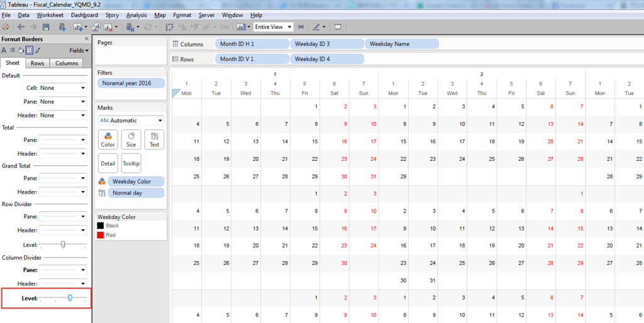Click the Undo back arrow
644x323 pixels.
[x=21, y=27]
